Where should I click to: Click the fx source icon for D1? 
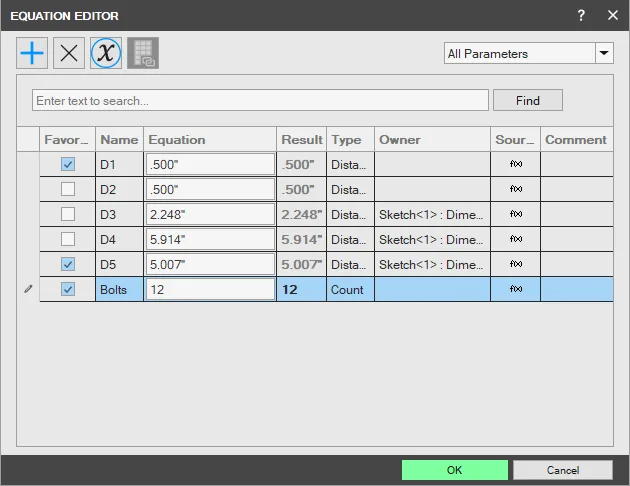[x=516, y=164]
